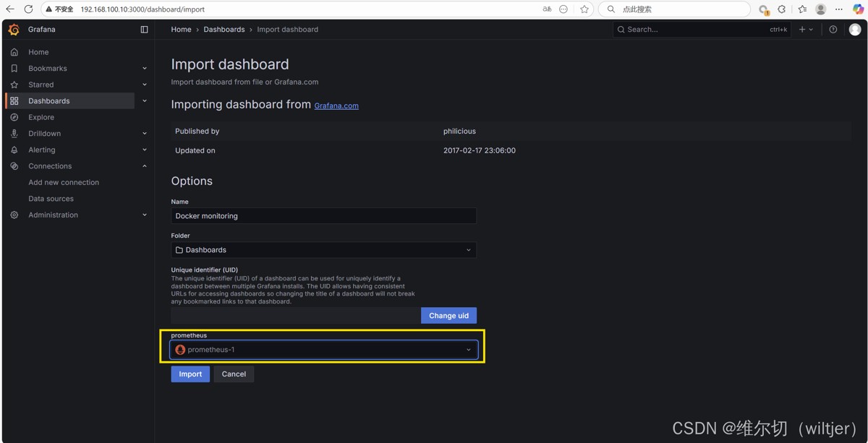Viewport: 868px width, 443px height.
Task: Click the Grafana logo icon
Action: pyautogui.click(x=14, y=30)
